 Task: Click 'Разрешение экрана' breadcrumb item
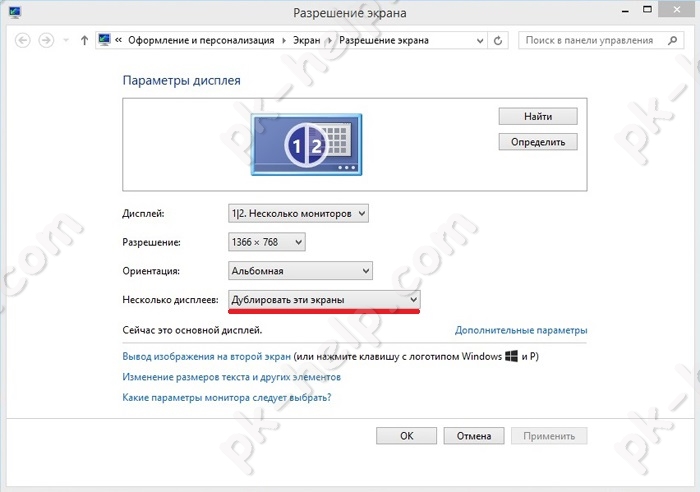tap(384, 41)
